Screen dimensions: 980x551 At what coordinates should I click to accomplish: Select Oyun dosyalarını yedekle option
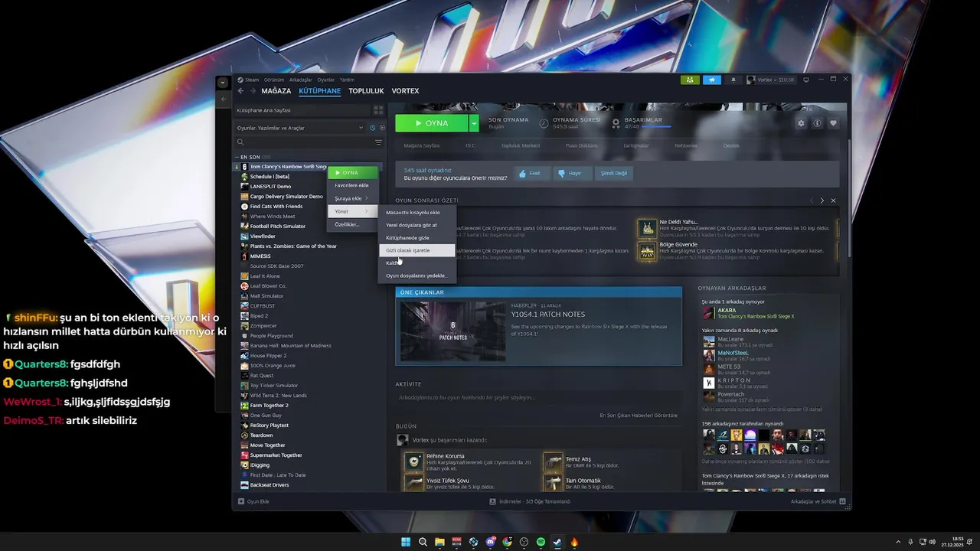point(417,275)
